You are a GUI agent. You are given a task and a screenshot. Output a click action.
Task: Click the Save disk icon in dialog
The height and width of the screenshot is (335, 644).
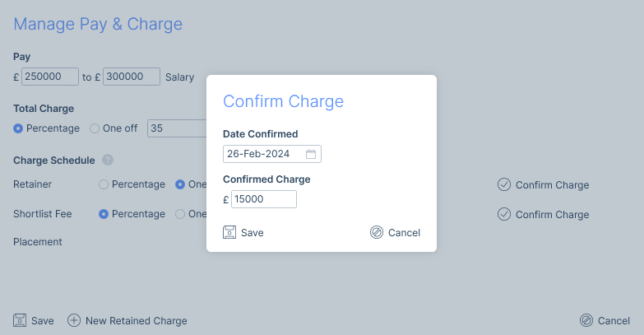pos(230,232)
